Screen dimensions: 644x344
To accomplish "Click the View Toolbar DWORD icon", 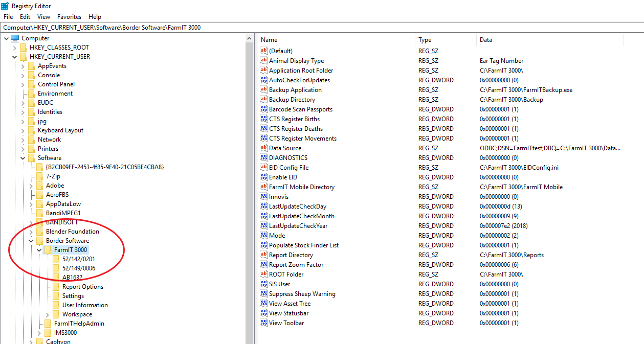I will (264, 323).
